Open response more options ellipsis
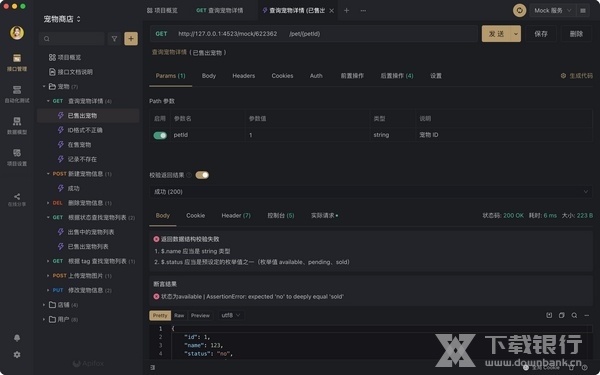 [587, 315]
